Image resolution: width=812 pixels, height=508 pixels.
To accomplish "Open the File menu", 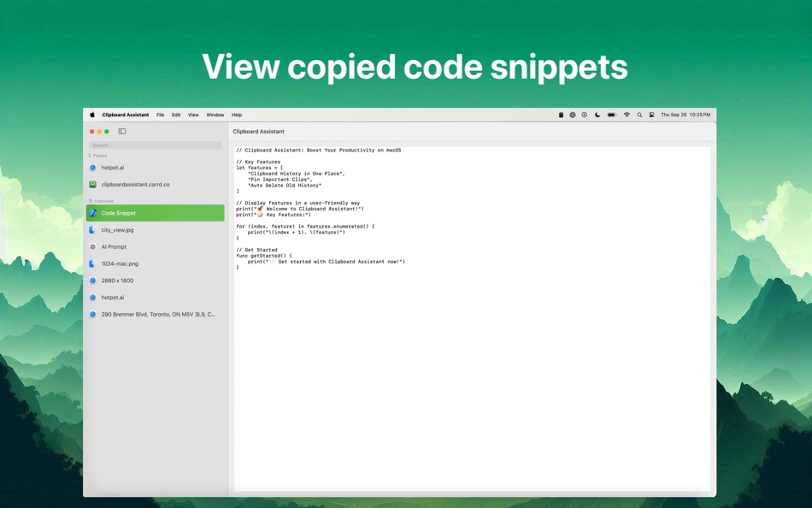I will pos(161,115).
